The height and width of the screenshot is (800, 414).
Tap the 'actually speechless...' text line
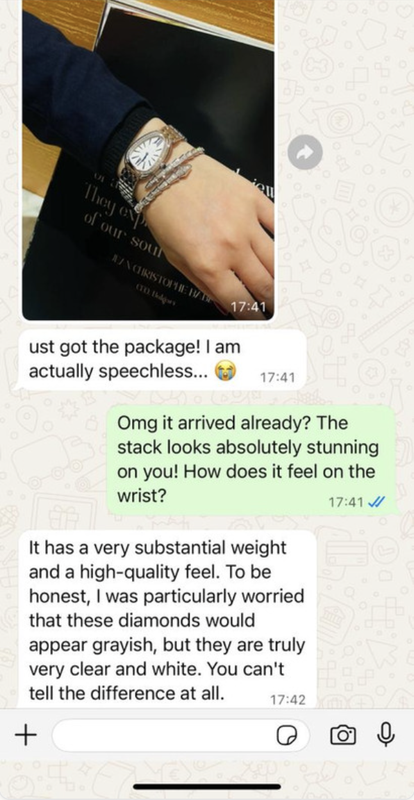[x=118, y=373]
